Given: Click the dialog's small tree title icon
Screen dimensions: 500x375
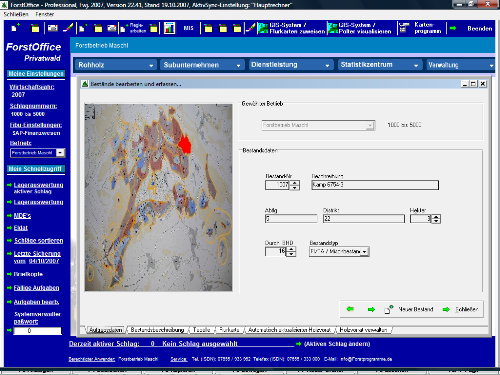Looking at the screenshot, I should [85, 84].
